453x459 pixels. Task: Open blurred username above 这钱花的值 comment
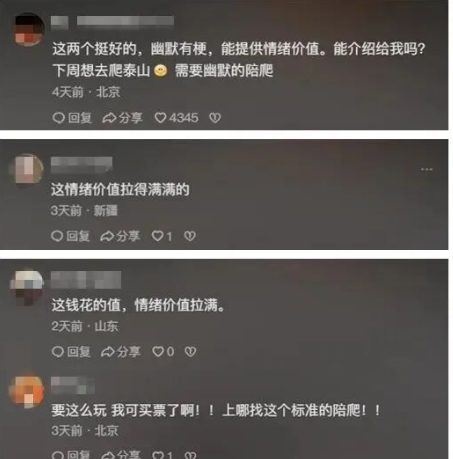[x=86, y=279]
